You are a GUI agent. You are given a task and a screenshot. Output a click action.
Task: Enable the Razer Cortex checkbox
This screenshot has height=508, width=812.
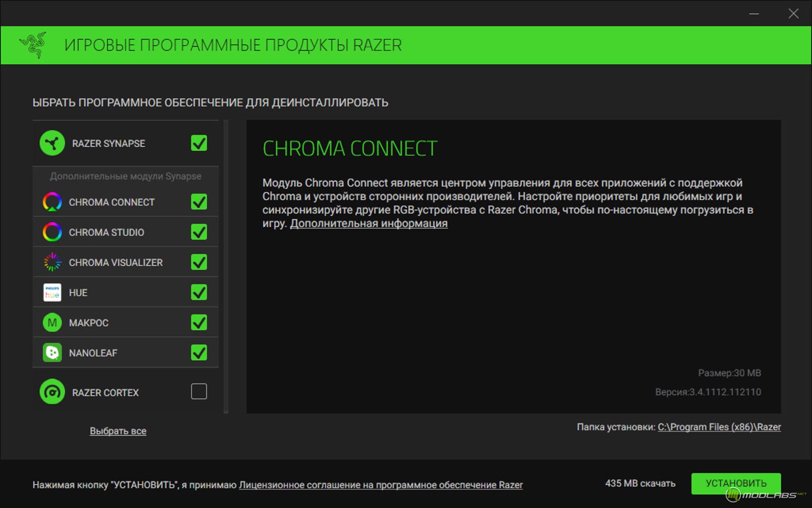tap(199, 391)
